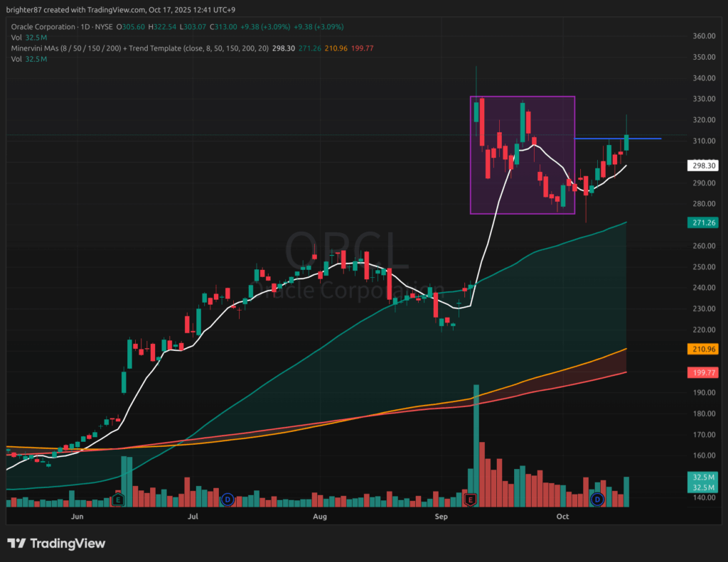The height and width of the screenshot is (562, 728).
Task: Select the October dividend "D" marker
Action: tap(598, 499)
